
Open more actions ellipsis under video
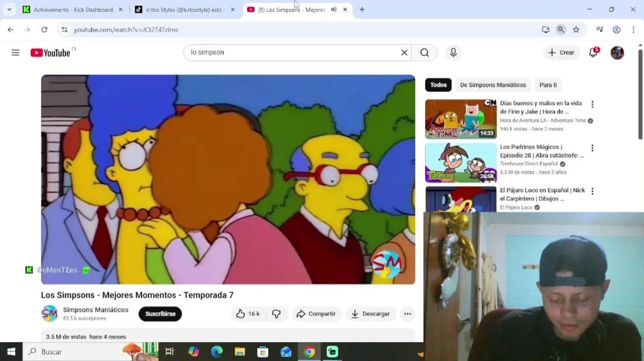pos(408,314)
